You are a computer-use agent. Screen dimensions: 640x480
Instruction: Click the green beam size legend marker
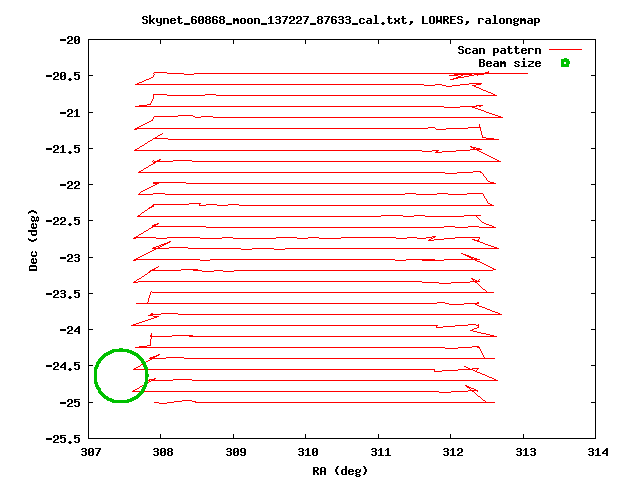pyautogui.click(x=565, y=63)
